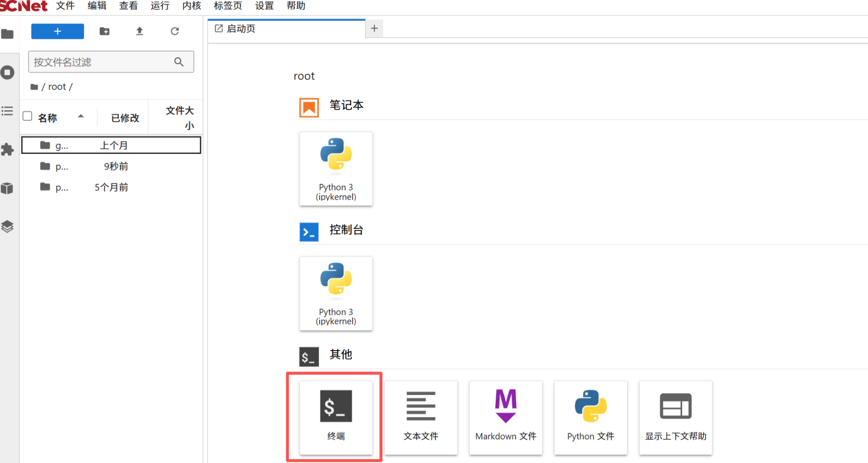Click the upload files icon
Screen dimensions: 868x463
(x=140, y=31)
